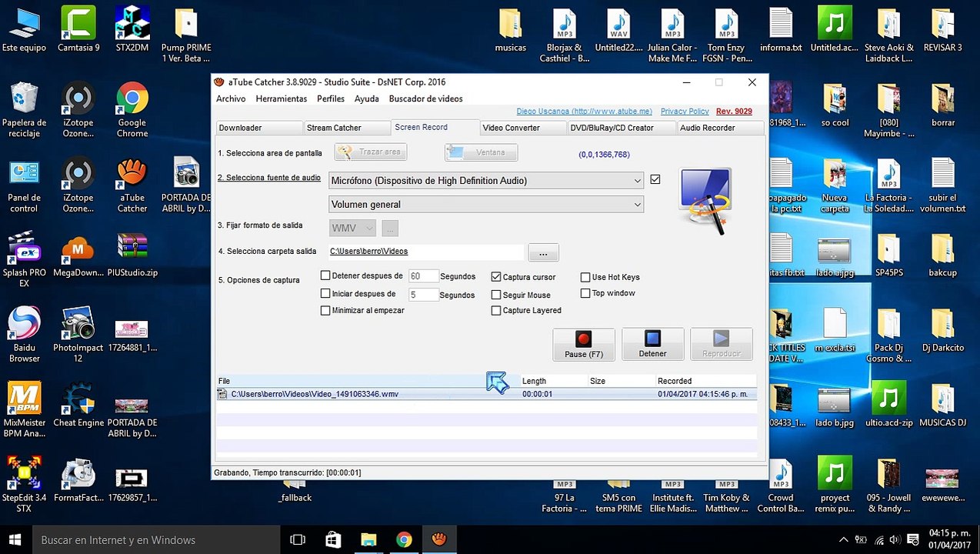Open the STX2DM desktop shortcut
Viewport: 980px width, 554px height.
click(x=132, y=28)
